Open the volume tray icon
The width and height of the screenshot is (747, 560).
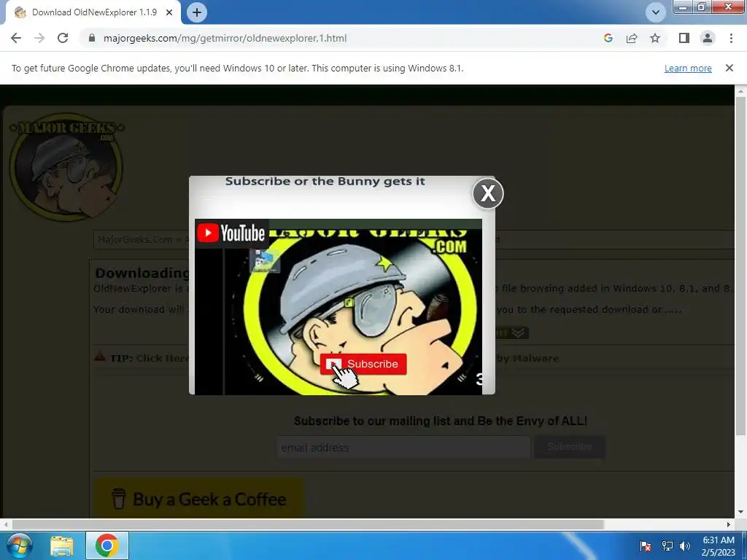coord(685,546)
